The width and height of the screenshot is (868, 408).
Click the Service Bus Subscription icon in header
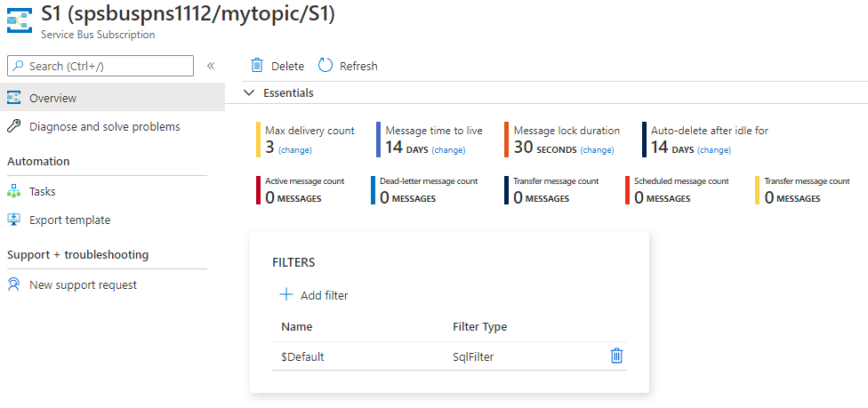click(x=20, y=21)
